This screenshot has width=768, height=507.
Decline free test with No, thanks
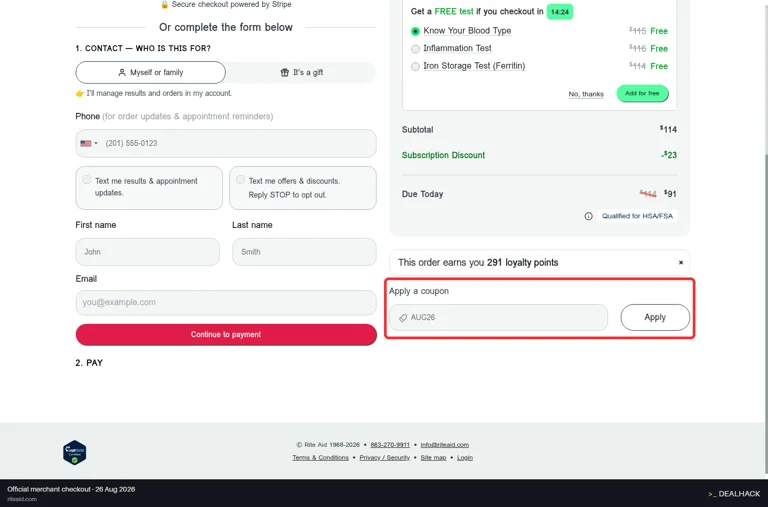tap(586, 94)
